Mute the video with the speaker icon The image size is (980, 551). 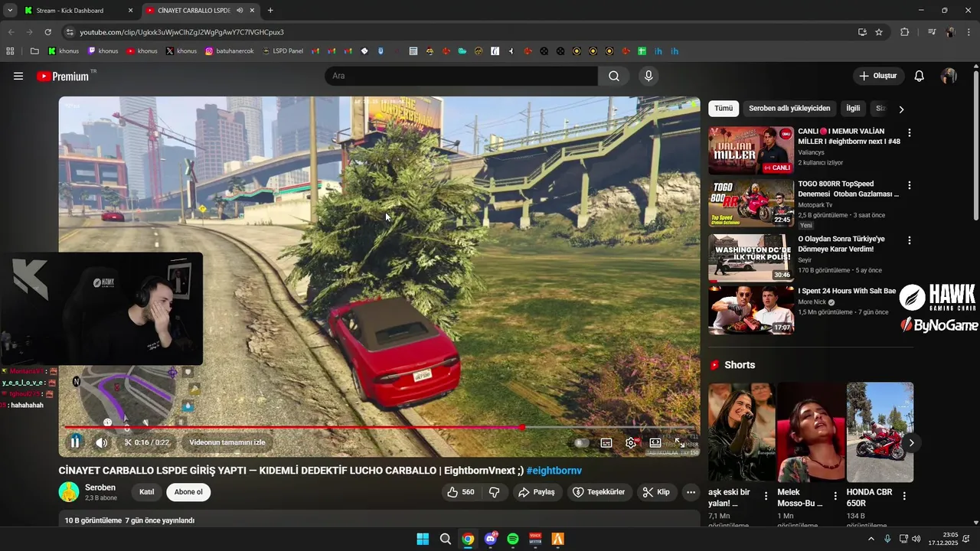tap(102, 442)
